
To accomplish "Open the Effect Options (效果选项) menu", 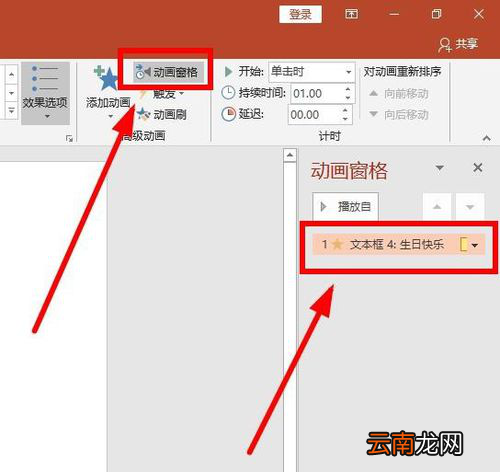I will (x=45, y=93).
